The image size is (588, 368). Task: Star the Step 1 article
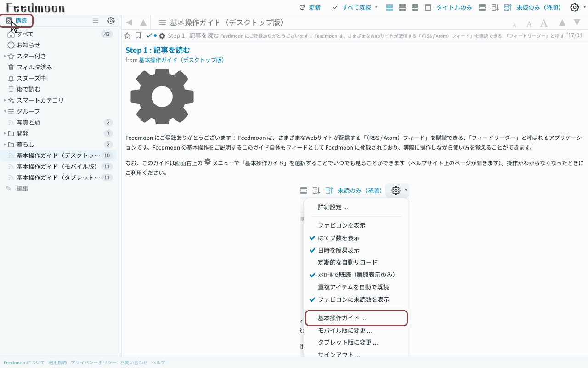pyautogui.click(x=127, y=35)
